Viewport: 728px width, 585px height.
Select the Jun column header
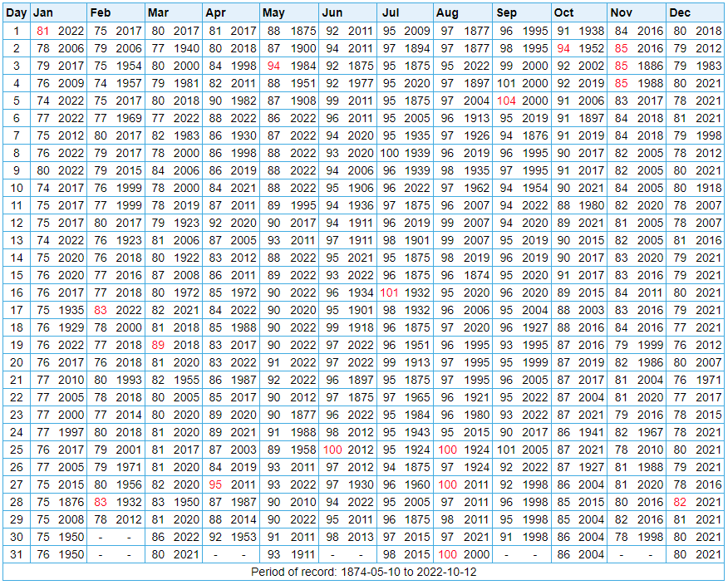coord(332,13)
